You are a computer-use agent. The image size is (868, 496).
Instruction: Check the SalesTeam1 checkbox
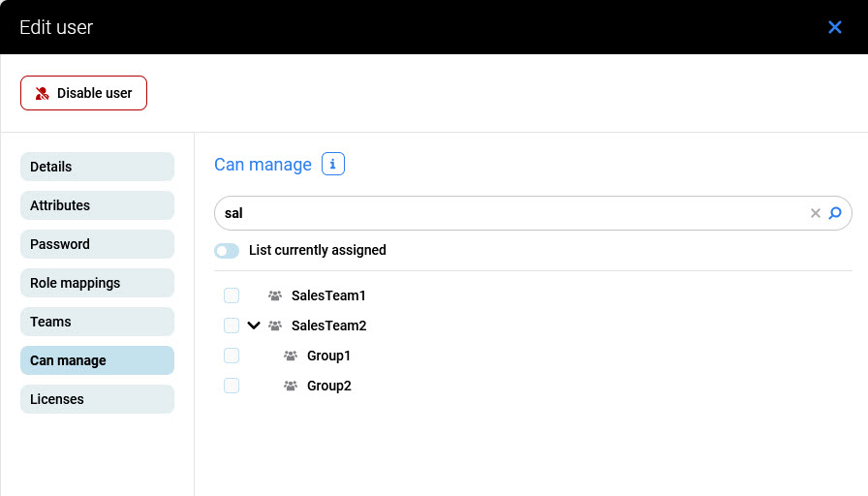coord(232,295)
